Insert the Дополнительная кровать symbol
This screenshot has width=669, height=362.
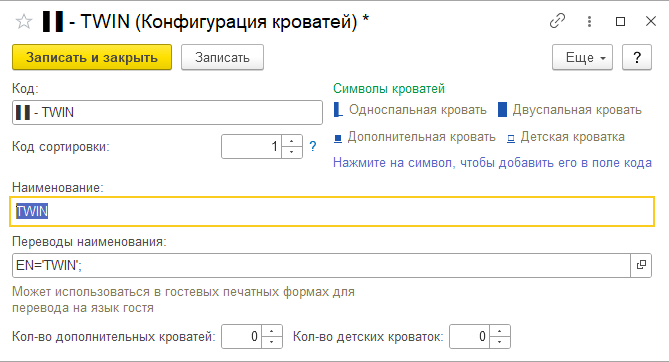337,138
